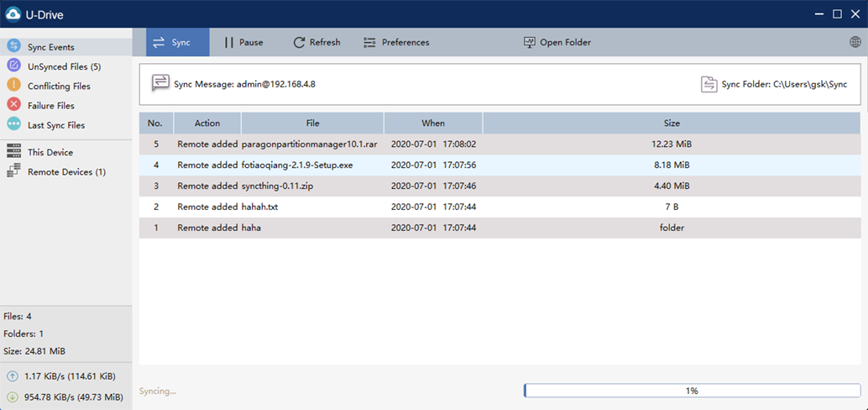Click the No. column header

(156, 123)
